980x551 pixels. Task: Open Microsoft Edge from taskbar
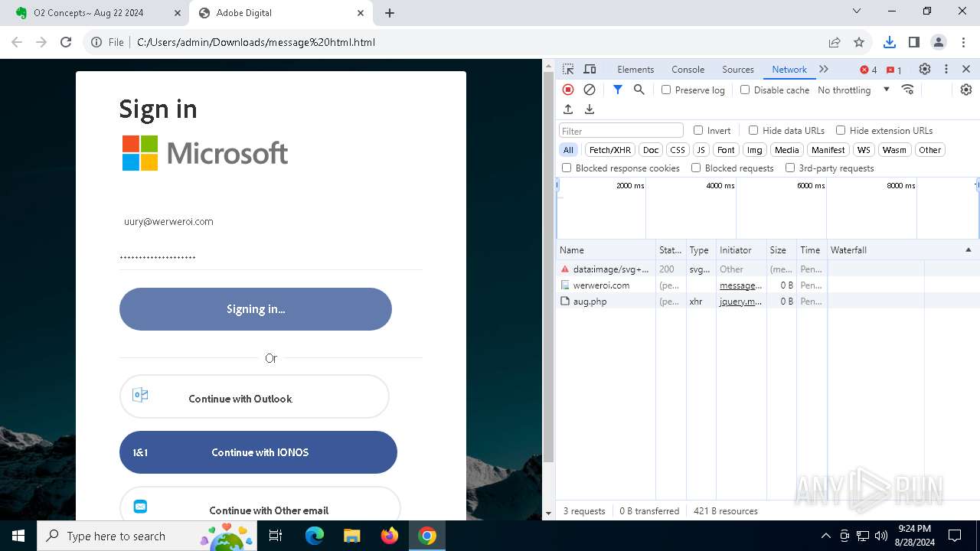(x=315, y=536)
